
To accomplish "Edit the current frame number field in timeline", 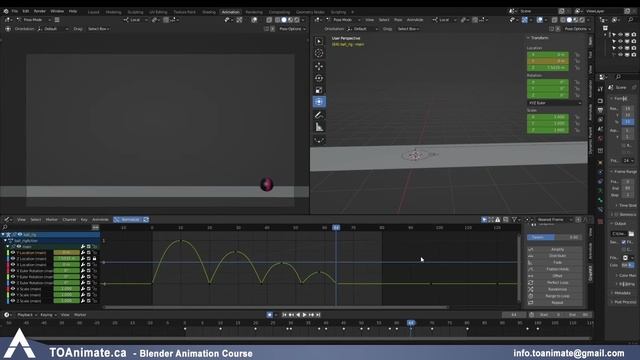I will [514, 315].
